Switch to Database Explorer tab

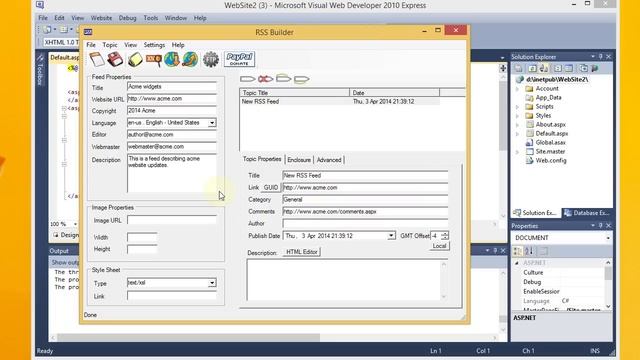click(587, 213)
